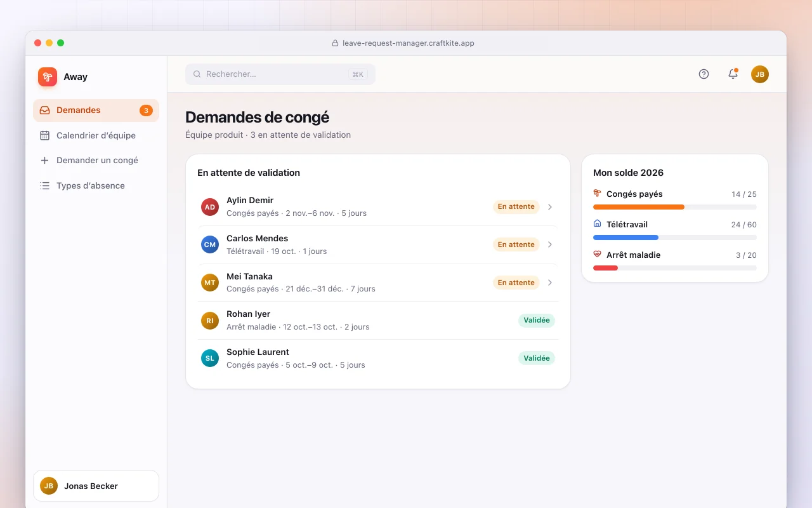
Task: Click Validée badge for Rohan Iyer
Action: click(537, 320)
